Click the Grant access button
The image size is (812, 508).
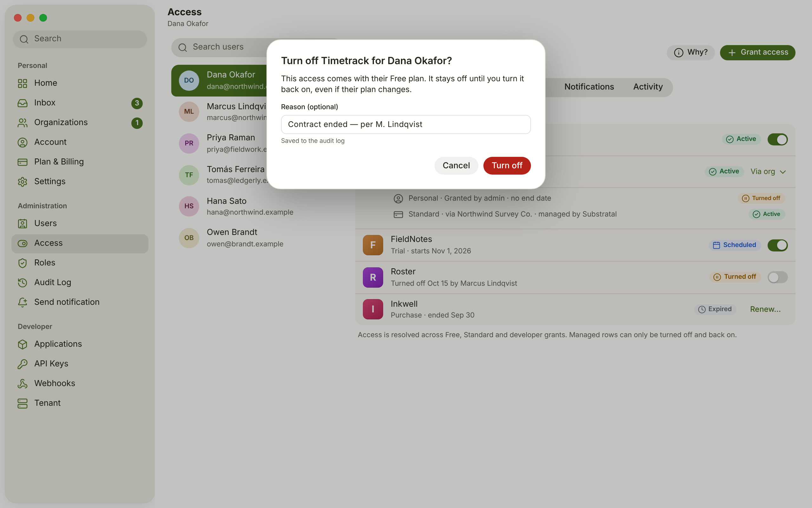point(757,52)
